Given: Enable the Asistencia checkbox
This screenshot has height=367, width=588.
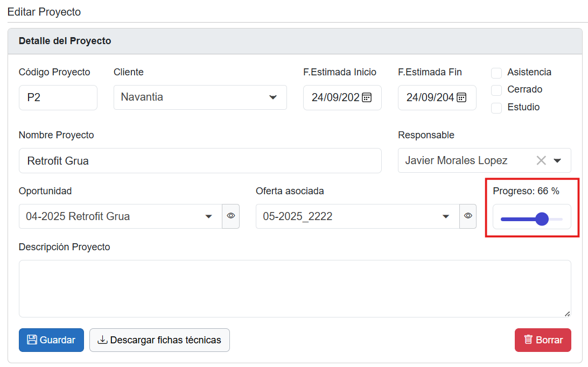Looking at the screenshot, I should (x=496, y=73).
